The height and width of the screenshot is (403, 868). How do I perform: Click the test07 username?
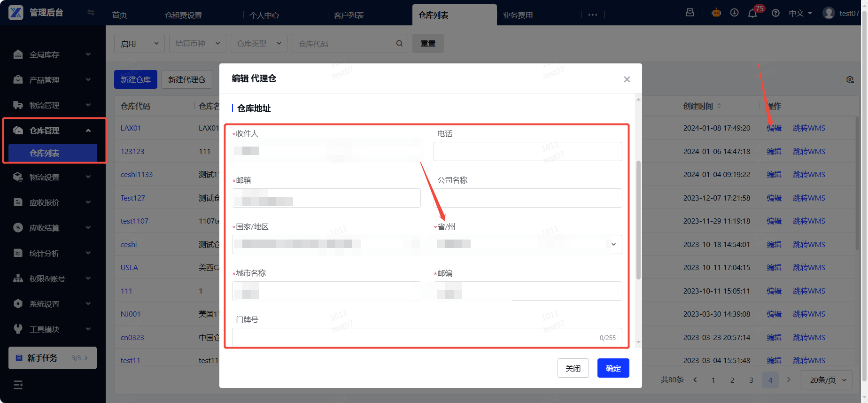849,13
